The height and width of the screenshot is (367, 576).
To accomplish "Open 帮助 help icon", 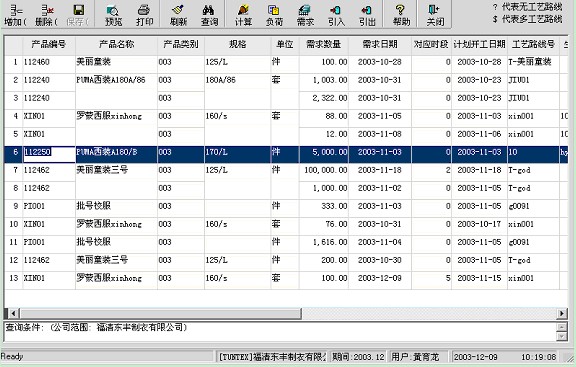I will (401, 10).
